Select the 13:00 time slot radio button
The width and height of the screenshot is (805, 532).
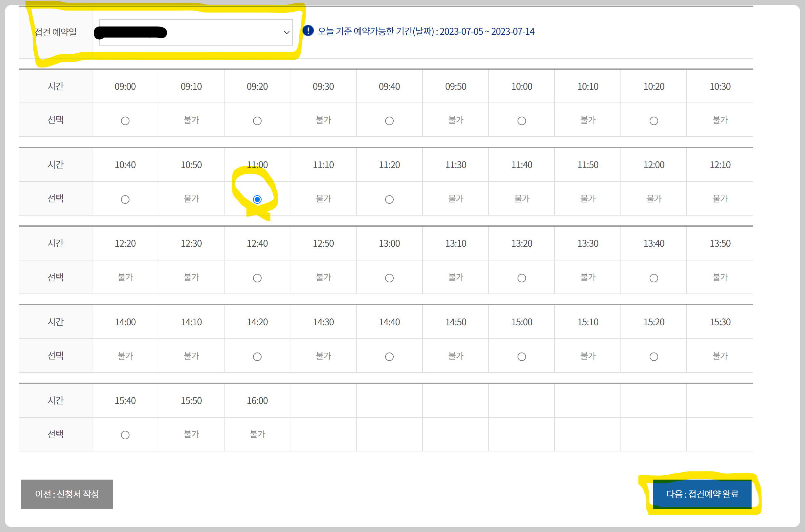tap(389, 278)
